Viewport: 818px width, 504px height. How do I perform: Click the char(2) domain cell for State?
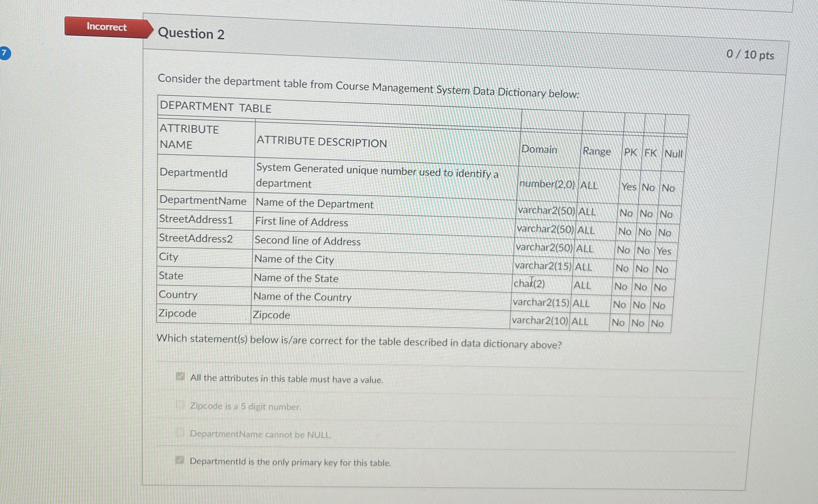tap(529, 284)
